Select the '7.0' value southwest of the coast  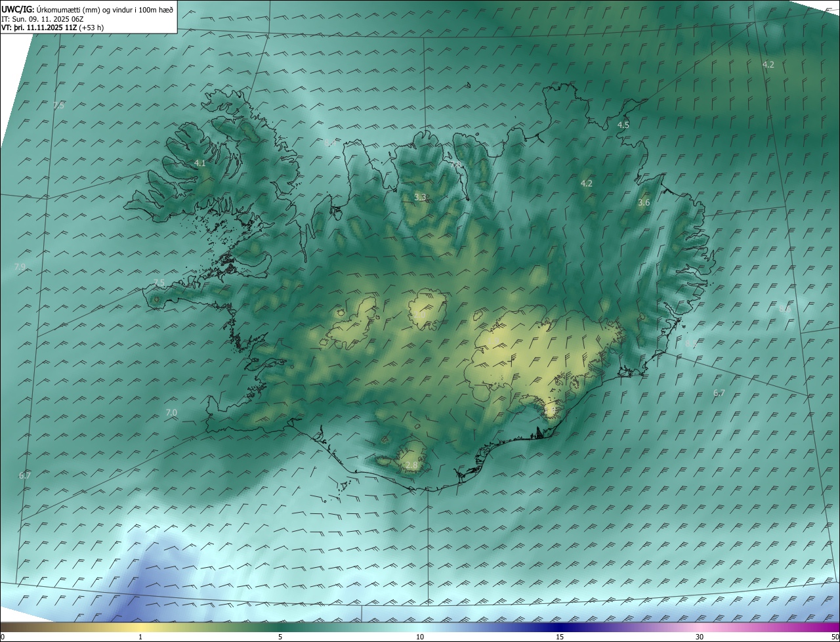[171, 413]
